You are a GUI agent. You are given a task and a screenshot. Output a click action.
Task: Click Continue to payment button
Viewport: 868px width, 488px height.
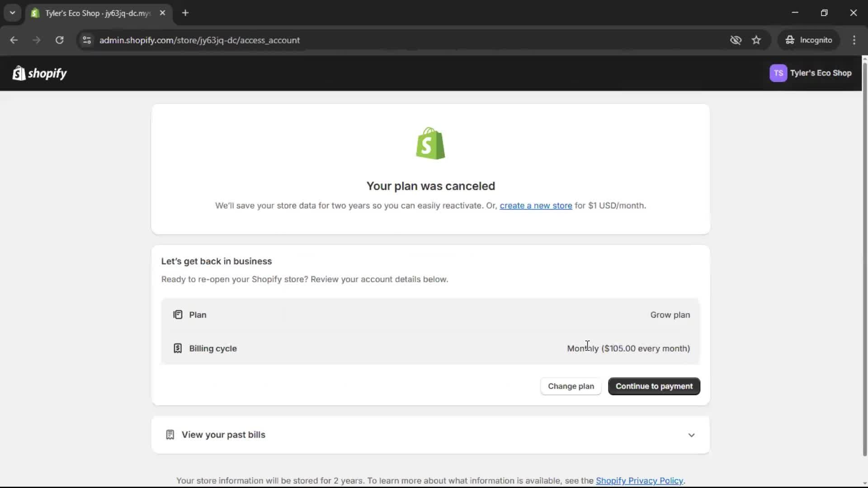click(x=654, y=386)
